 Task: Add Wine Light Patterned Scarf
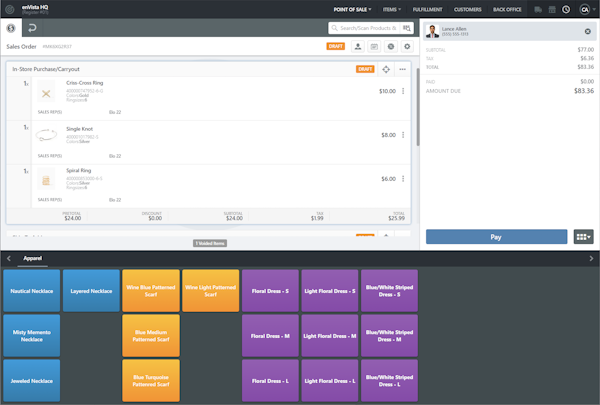210,291
